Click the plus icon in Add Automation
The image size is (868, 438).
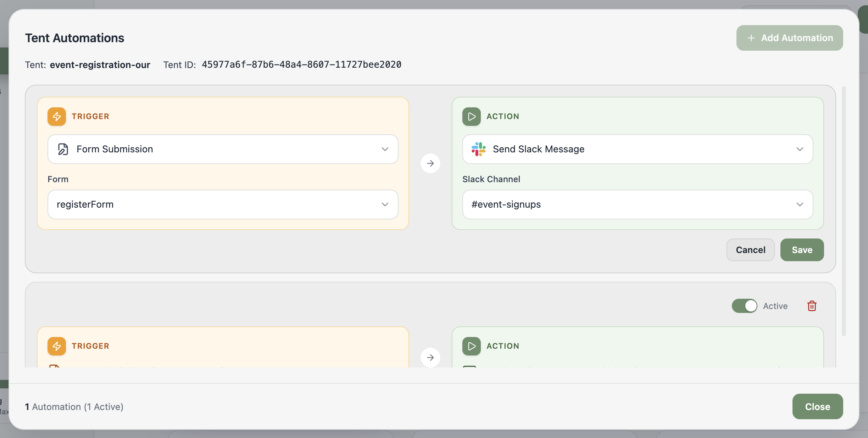pos(751,38)
